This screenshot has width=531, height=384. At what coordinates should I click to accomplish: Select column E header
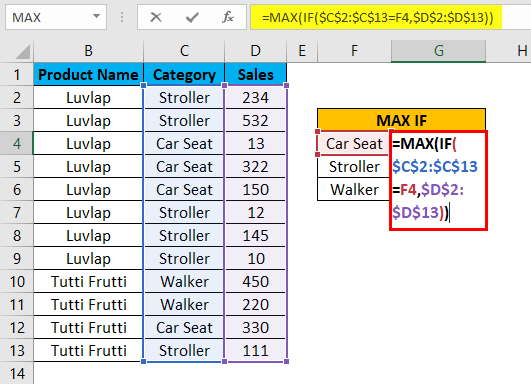pos(302,51)
